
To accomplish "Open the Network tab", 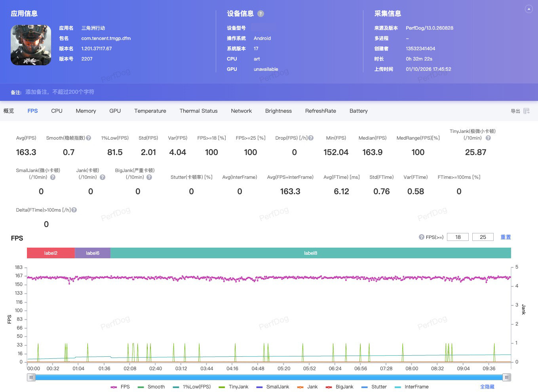I will click(241, 111).
